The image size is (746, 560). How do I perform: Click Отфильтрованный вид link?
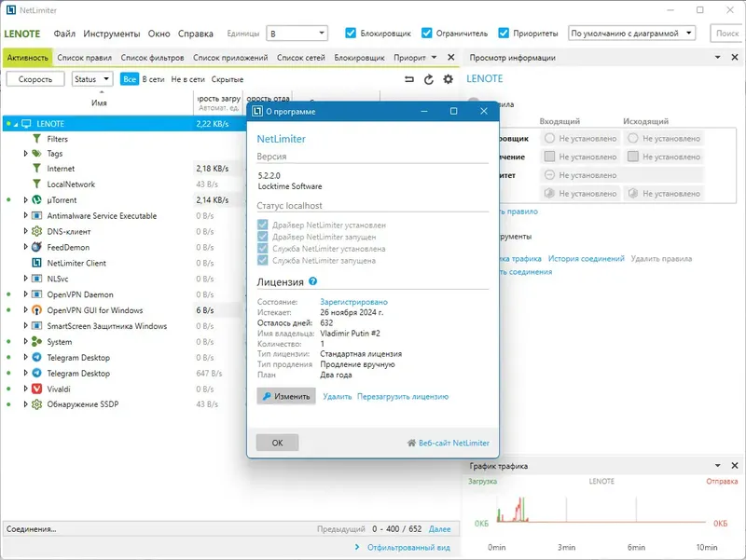(x=408, y=548)
